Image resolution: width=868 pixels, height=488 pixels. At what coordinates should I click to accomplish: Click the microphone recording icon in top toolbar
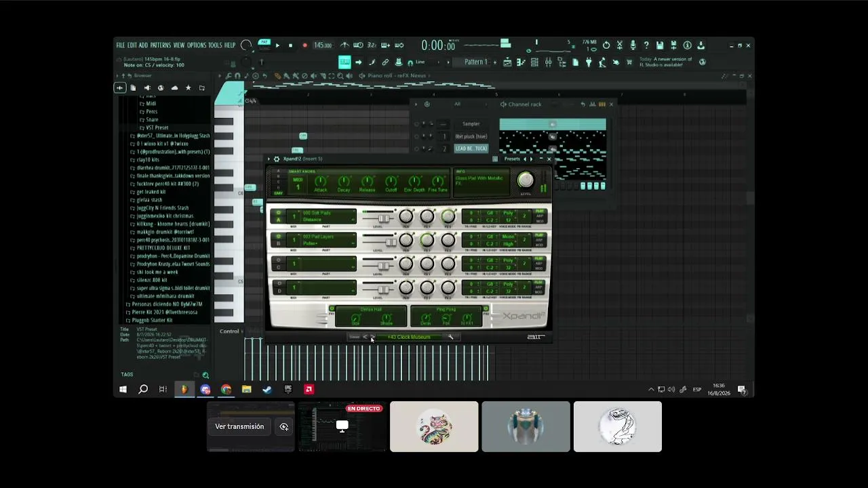(633, 45)
